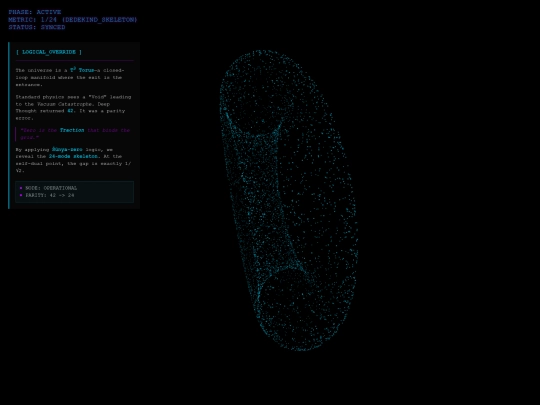Click the 'STATUS: SYNCED' line
This screenshot has width=540, height=405.
click(x=37, y=27)
